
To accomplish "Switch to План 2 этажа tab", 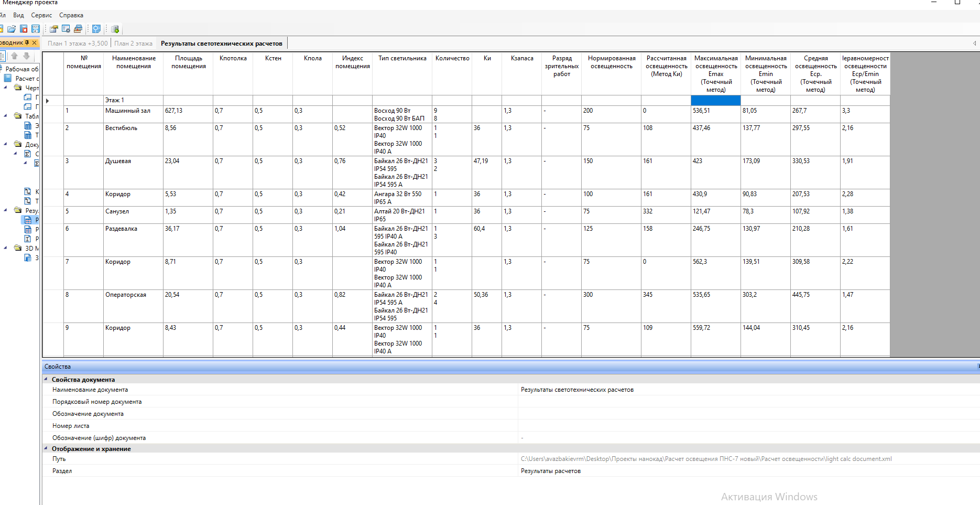I will point(133,44).
